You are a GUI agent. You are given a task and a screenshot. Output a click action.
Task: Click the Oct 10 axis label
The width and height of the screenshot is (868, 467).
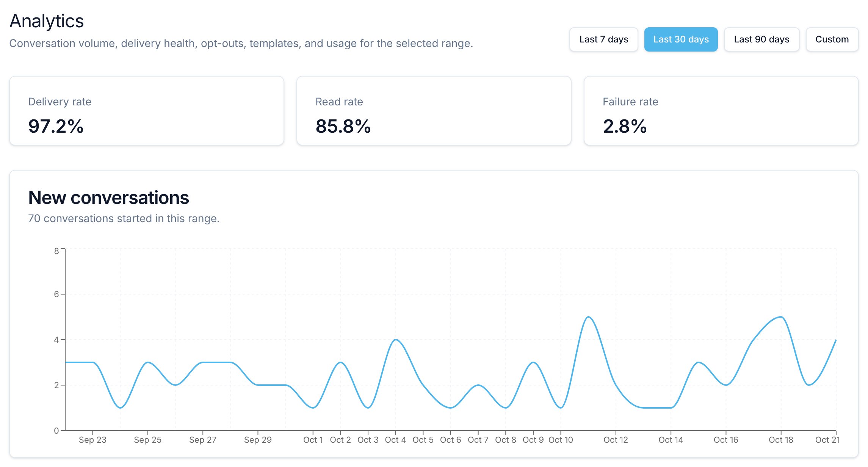coord(561,440)
